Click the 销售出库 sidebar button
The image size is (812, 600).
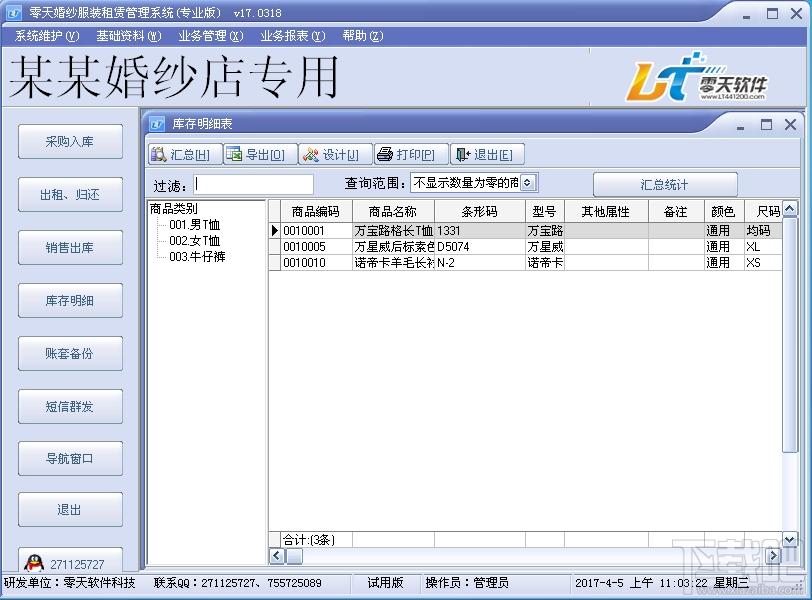point(70,247)
